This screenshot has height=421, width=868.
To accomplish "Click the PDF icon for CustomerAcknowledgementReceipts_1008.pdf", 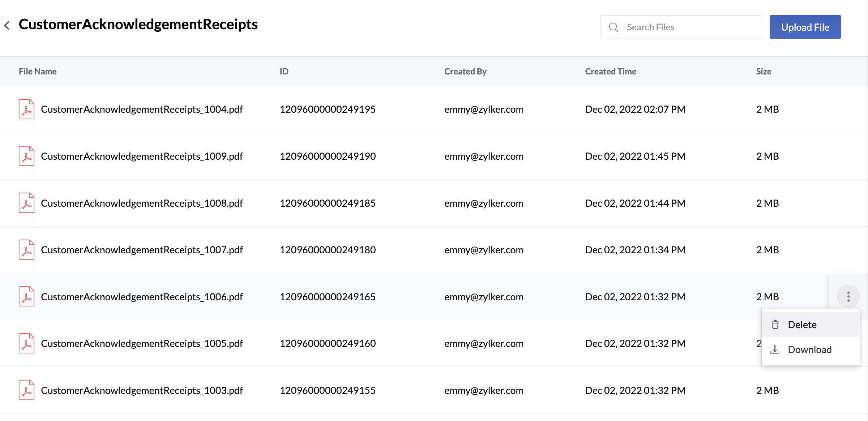I will pyautogui.click(x=26, y=203).
